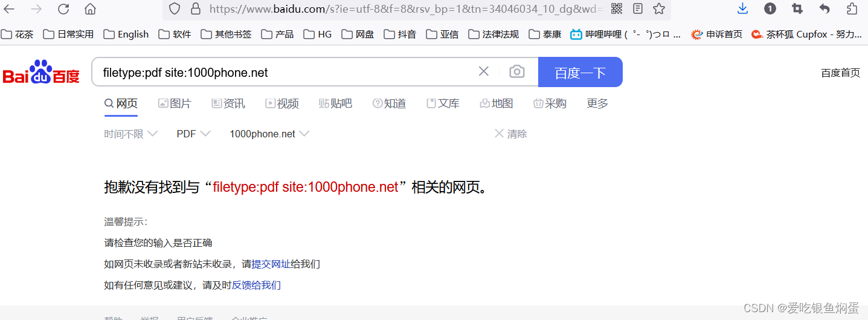This screenshot has height=320, width=868.
Task: Expand the 1000phone.net site filter dropdown
Action: 269,134
